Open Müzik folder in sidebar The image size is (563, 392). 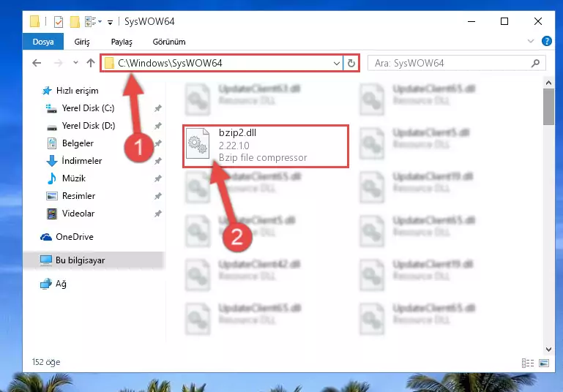click(x=74, y=178)
